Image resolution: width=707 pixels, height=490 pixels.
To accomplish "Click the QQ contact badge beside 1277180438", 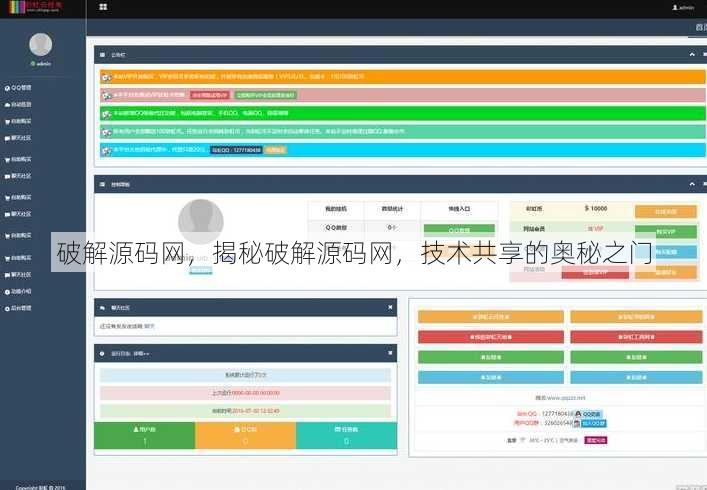I will 588,414.
